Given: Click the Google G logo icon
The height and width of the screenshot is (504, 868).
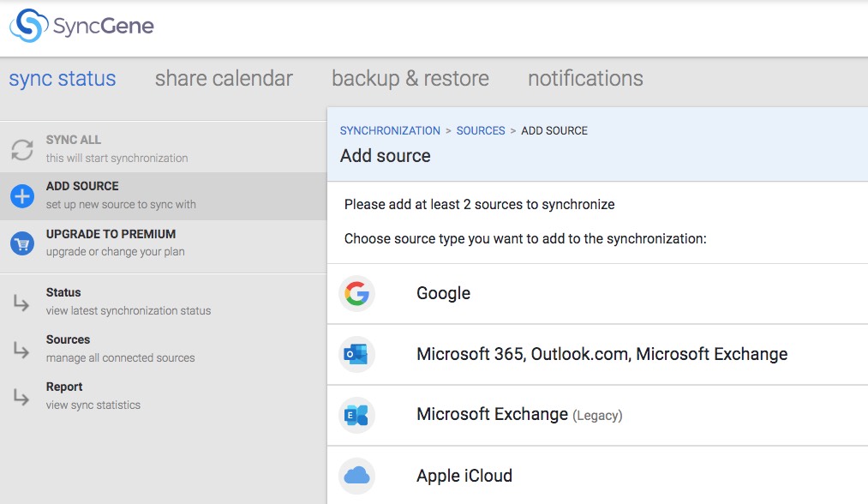Looking at the screenshot, I should tap(356, 293).
